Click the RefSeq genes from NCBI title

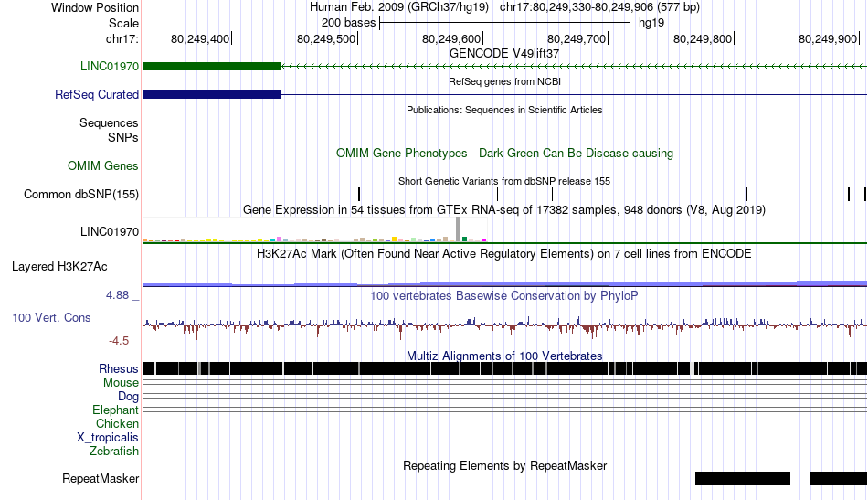(504, 81)
